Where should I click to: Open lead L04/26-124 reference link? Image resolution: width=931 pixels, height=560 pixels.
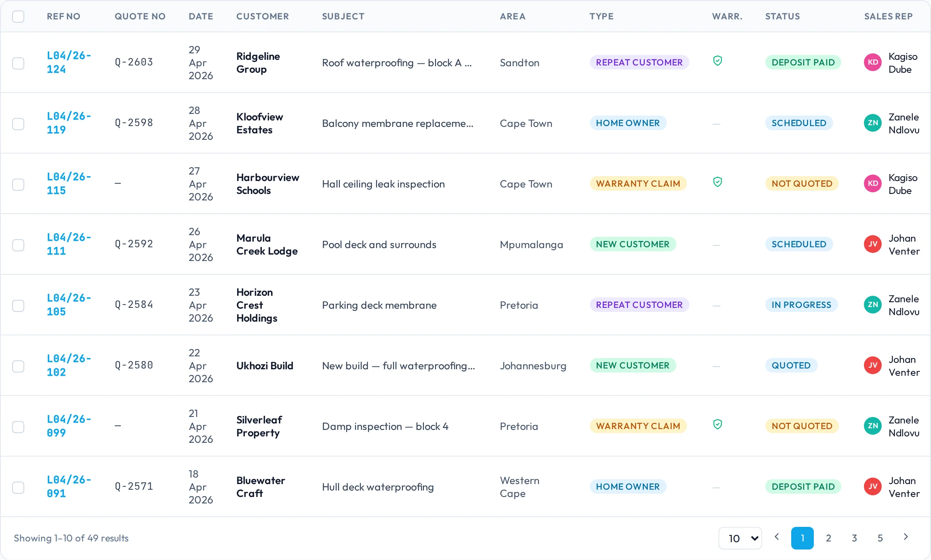pyautogui.click(x=69, y=62)
